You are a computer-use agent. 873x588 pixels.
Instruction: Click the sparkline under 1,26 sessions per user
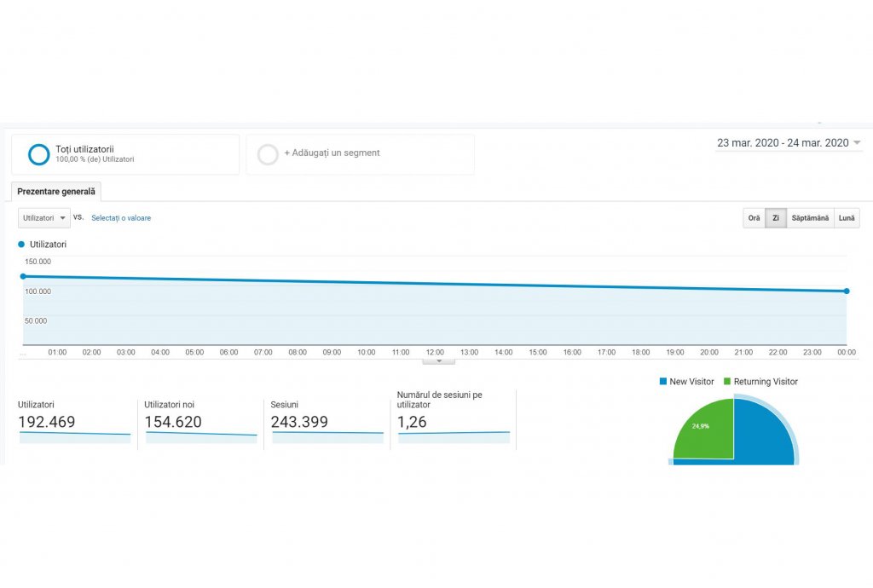454,437
